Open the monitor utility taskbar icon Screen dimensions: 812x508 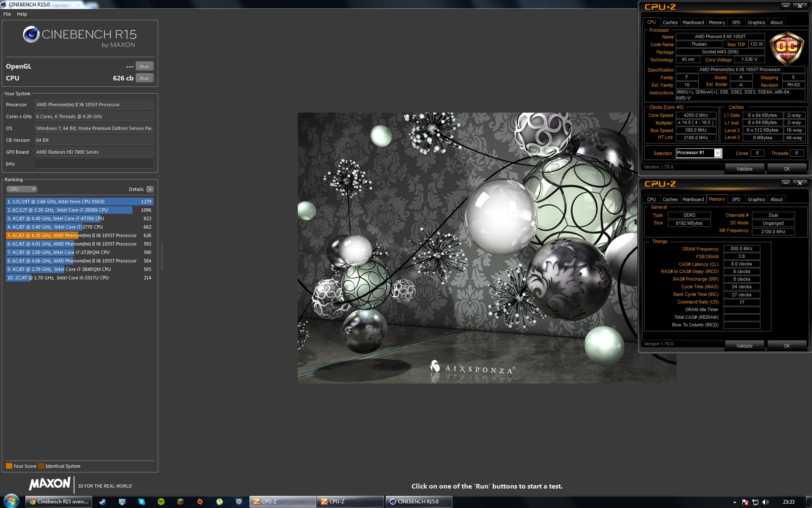click(122, 502)
